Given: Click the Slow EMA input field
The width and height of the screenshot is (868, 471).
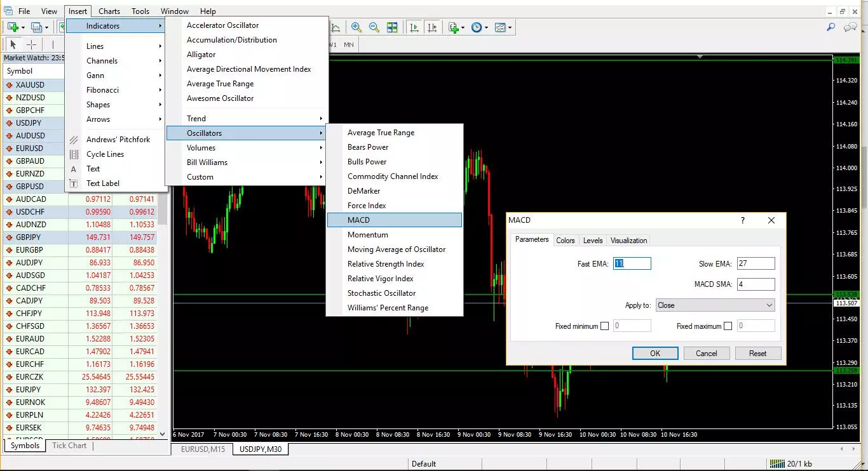Looking at the screenshot, I should click(x=756, y=263).
